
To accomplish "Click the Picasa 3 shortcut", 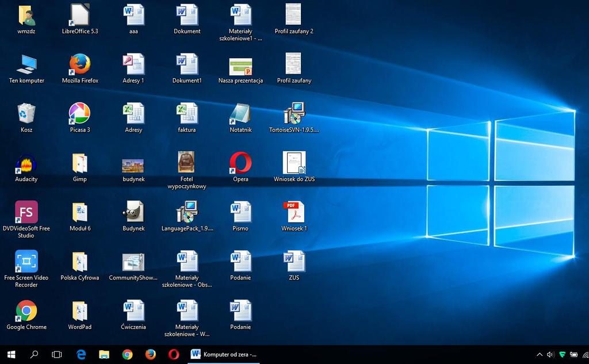I will [79, 113].
